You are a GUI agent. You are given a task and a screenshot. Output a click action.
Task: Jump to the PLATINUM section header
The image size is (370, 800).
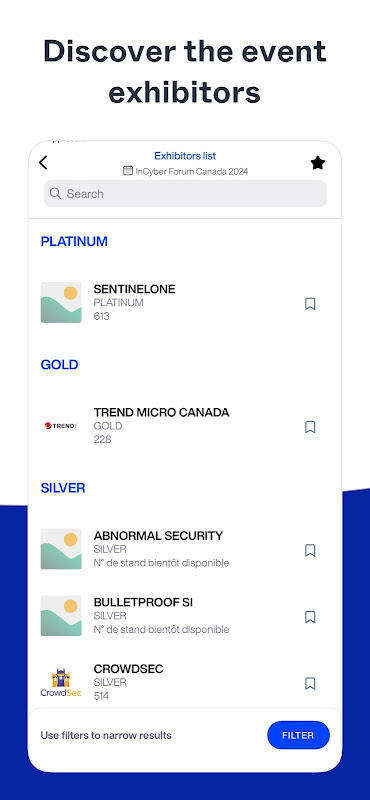tap(75, 241)
